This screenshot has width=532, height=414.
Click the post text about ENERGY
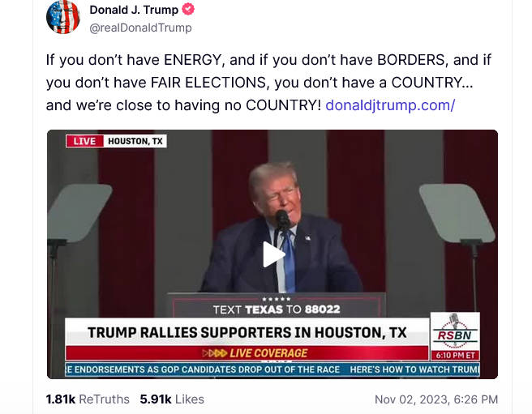[x=268, y=83]
